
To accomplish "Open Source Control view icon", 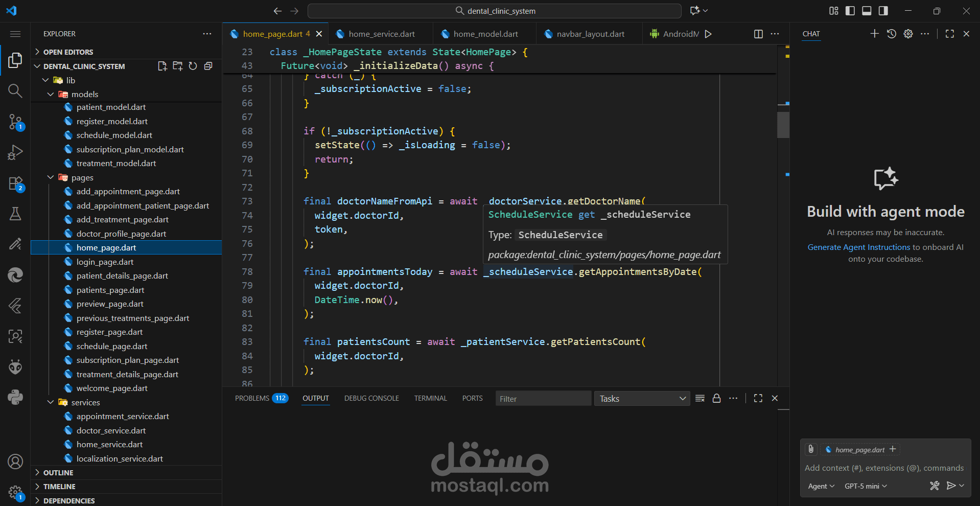I will pyautogui.click(x=15, y=122).
